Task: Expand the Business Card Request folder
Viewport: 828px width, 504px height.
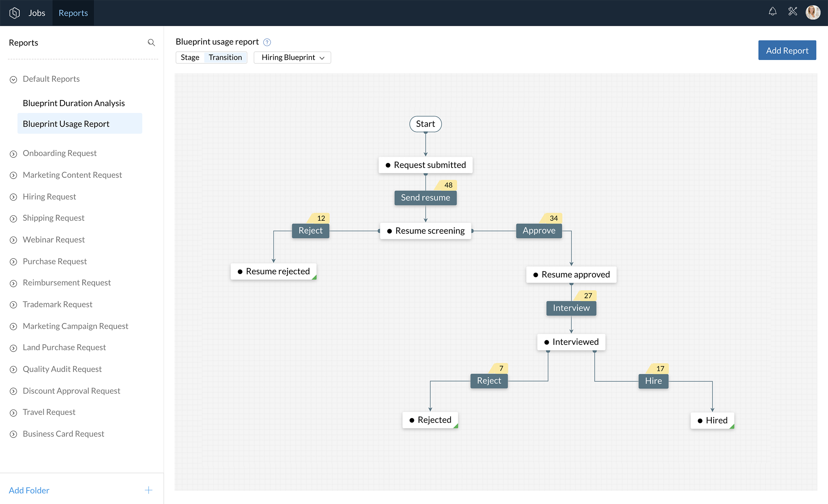Action: pos(13,434)
